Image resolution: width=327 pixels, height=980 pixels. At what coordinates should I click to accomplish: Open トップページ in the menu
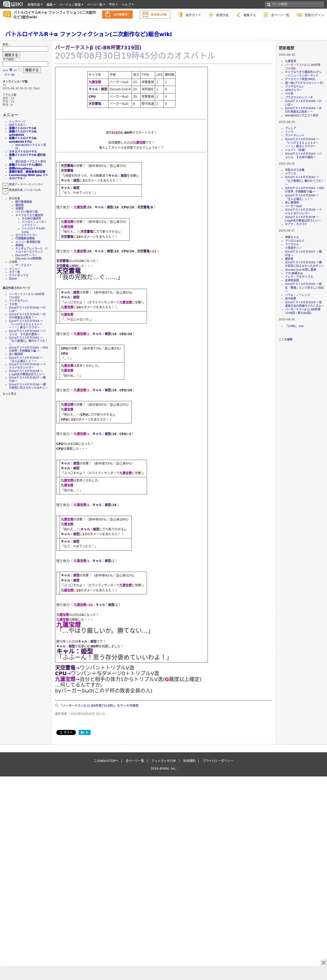pyautogui.click(x=17, y=121)
